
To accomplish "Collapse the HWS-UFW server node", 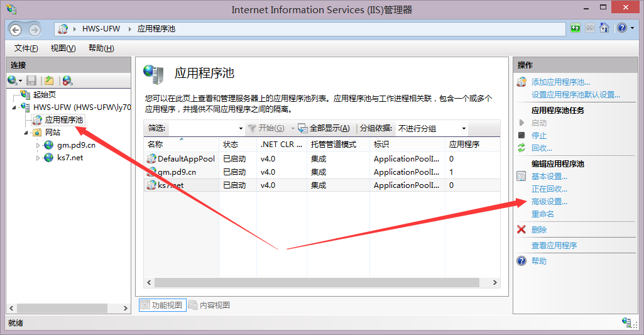I will tap(14, 107).
